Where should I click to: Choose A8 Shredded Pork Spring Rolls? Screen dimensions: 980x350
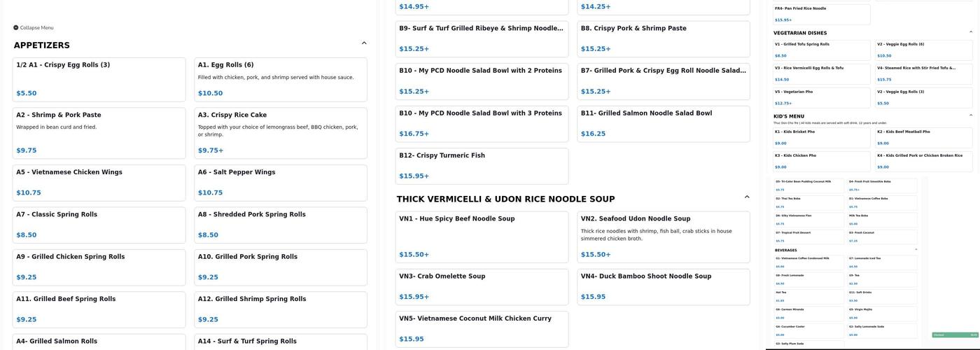click(281, 225)
